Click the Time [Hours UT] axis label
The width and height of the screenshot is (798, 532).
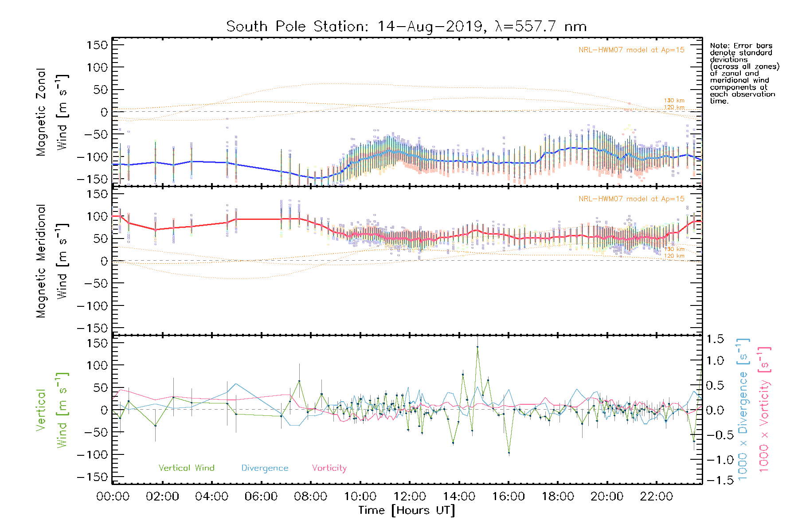[x=407, y=510]
